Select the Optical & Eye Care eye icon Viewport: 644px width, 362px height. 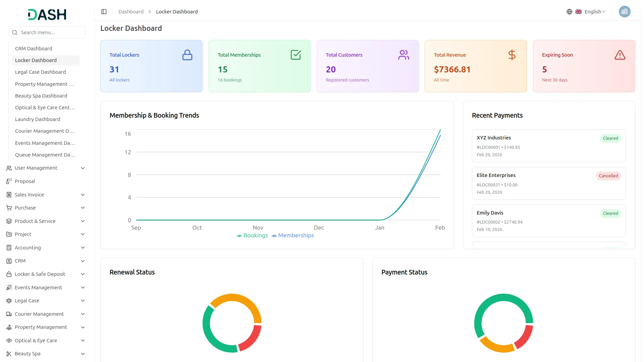(9, 340)
